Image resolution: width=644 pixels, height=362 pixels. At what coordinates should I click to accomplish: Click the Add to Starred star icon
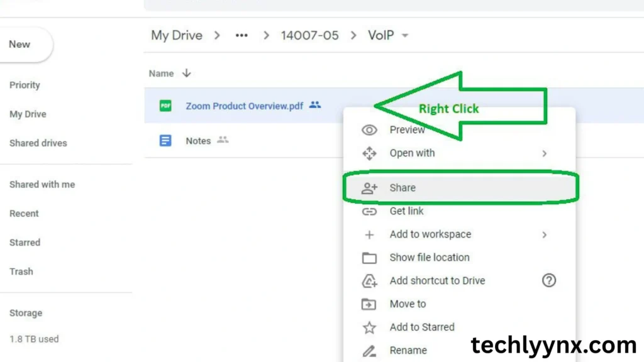click(x=369, y=327)
